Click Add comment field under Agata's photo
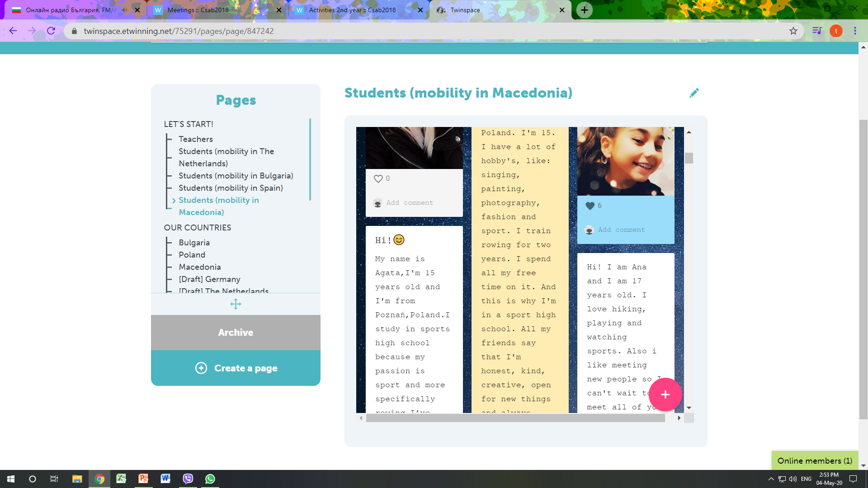This screenshot has width=868, height=488. pos(409,203)
